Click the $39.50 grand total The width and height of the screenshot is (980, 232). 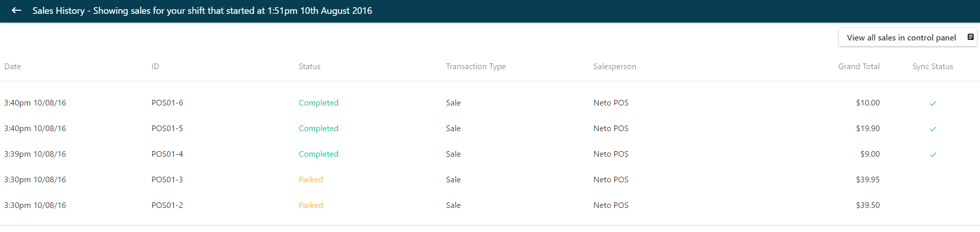coord(868,205)
